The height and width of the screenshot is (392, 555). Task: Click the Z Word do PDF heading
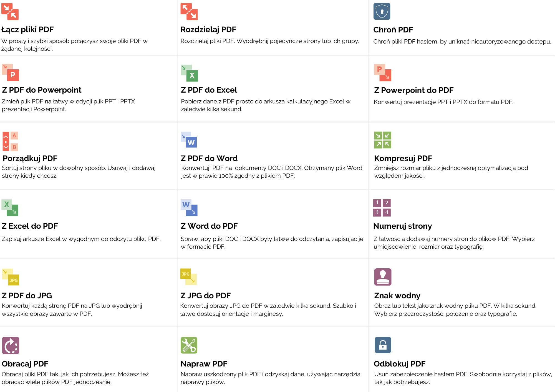pos(209,226)
